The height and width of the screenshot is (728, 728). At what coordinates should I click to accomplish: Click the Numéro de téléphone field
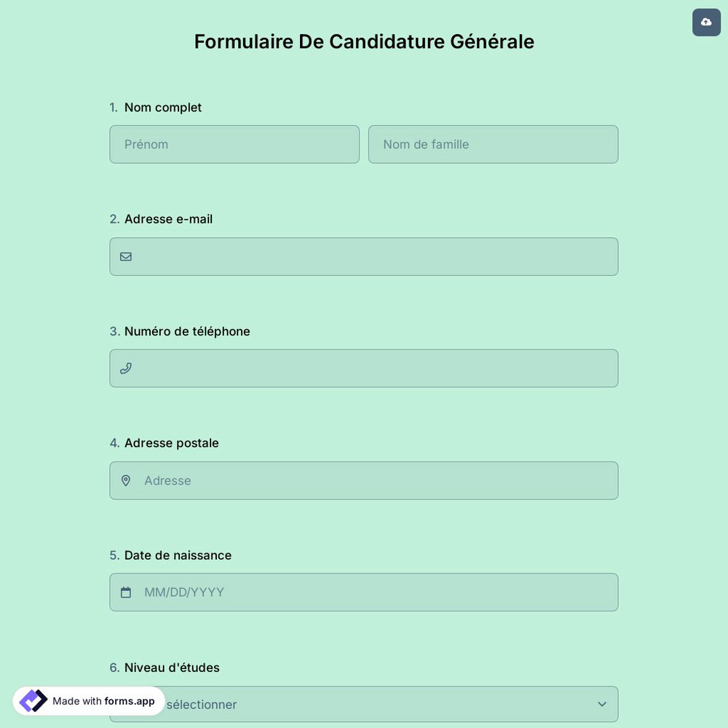pyautogui.click(x=364, y=368)
